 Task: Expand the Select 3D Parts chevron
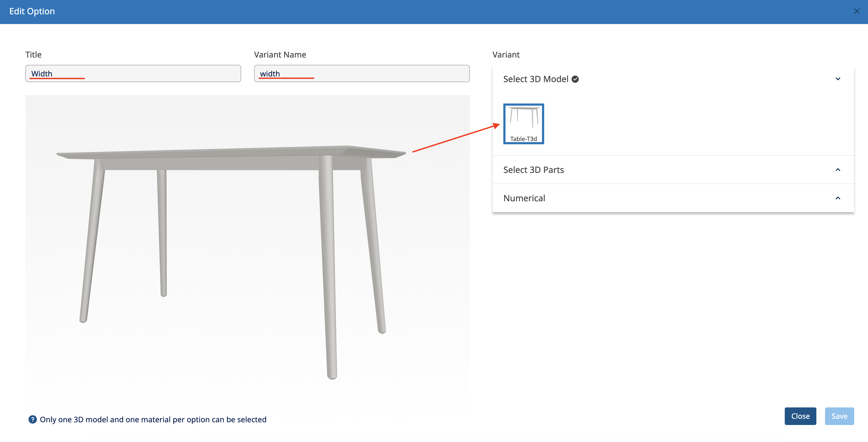pos(838,170)
